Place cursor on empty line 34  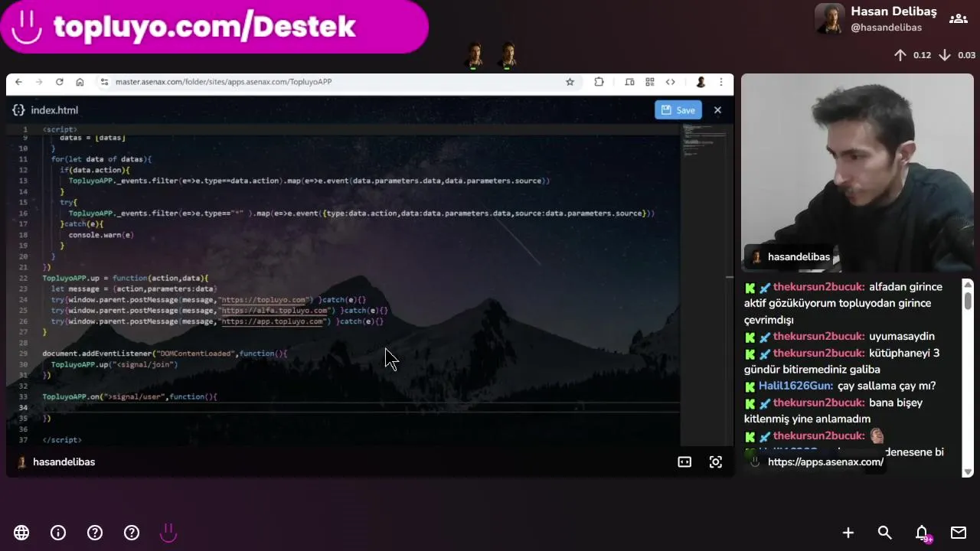361,407
